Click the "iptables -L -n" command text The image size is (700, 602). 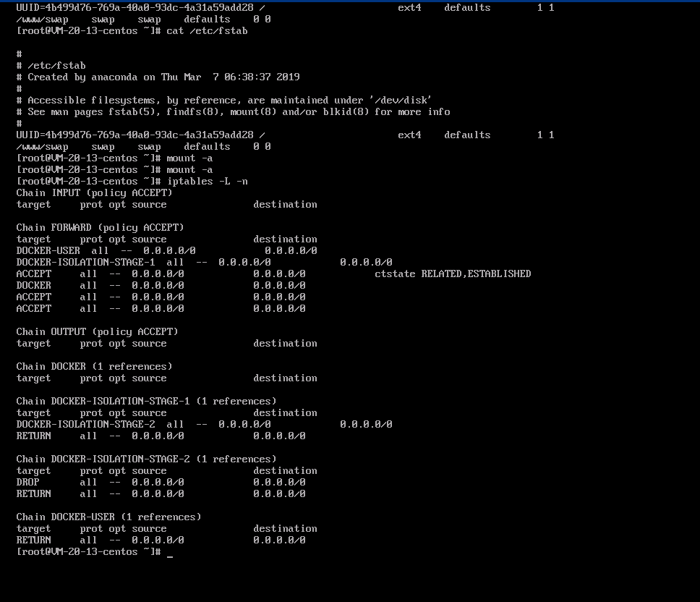pos(207,182)
